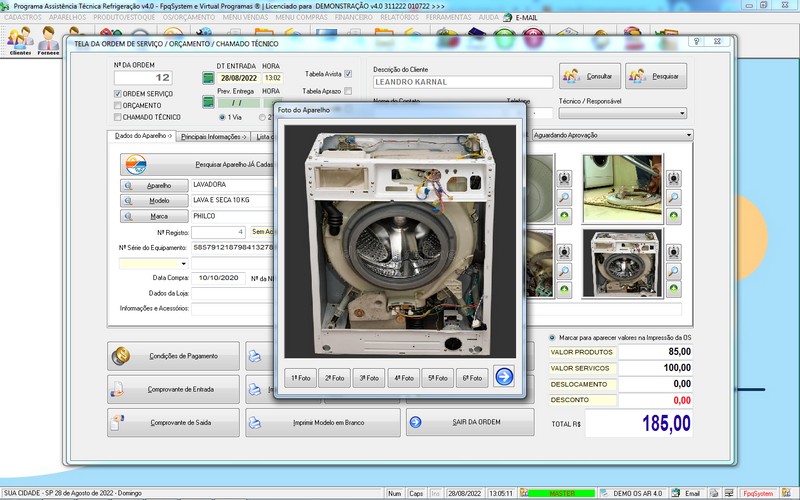Select the Marcar para aparecer valores radio option
The width and height of the screenshot is (800, 500).
pos(553,337)
